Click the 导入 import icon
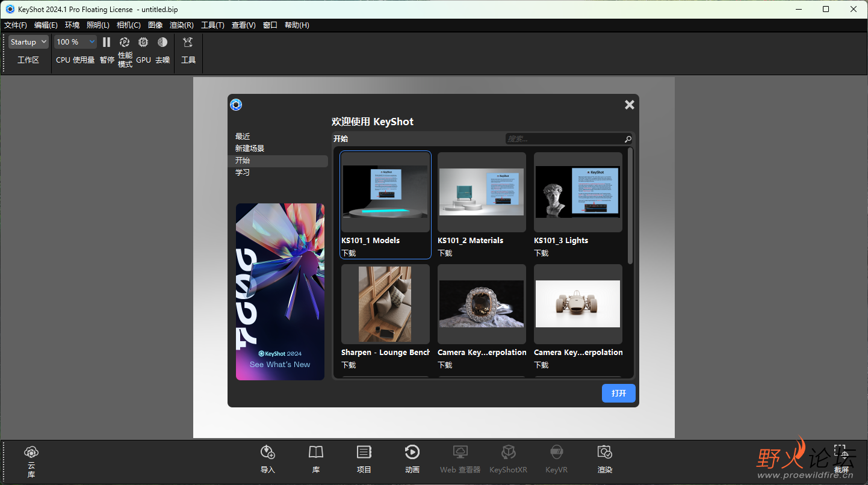Screen dimensions: 868x485 click(268, 452)
